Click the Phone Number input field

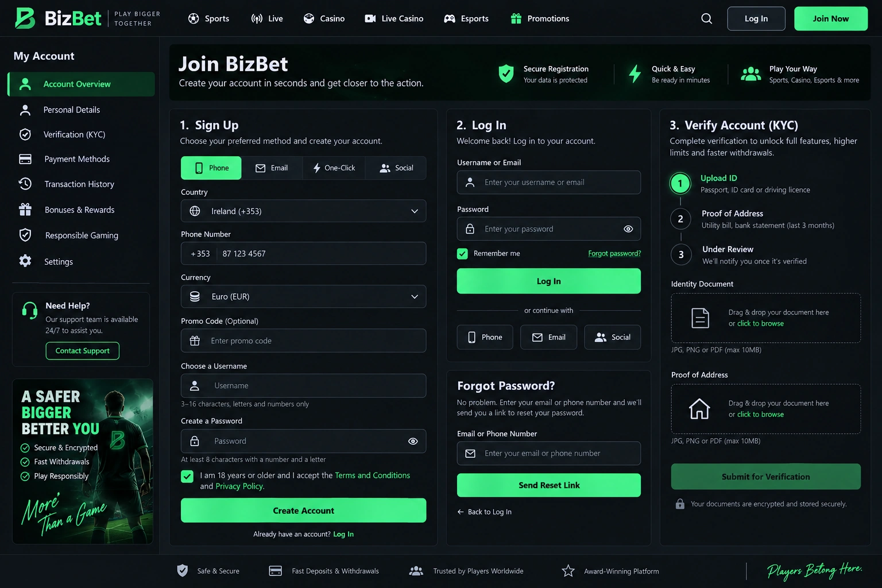[x=303, y=253]
